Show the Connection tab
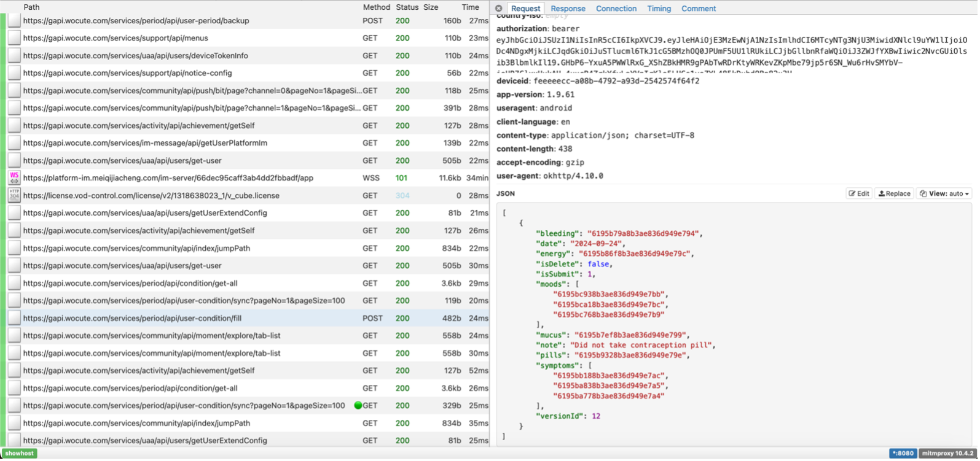 click(x=616, y=9)
